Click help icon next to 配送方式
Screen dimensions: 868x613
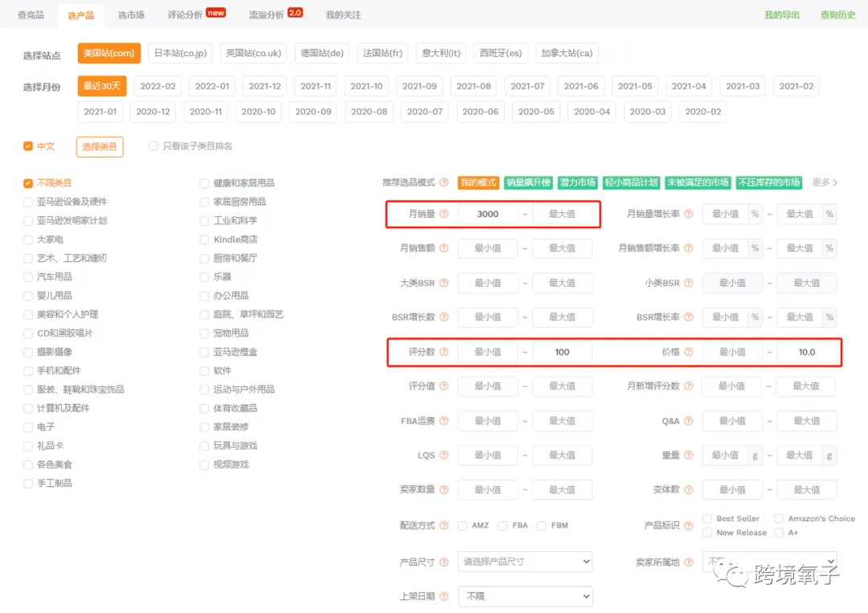[x=444, y=525]
